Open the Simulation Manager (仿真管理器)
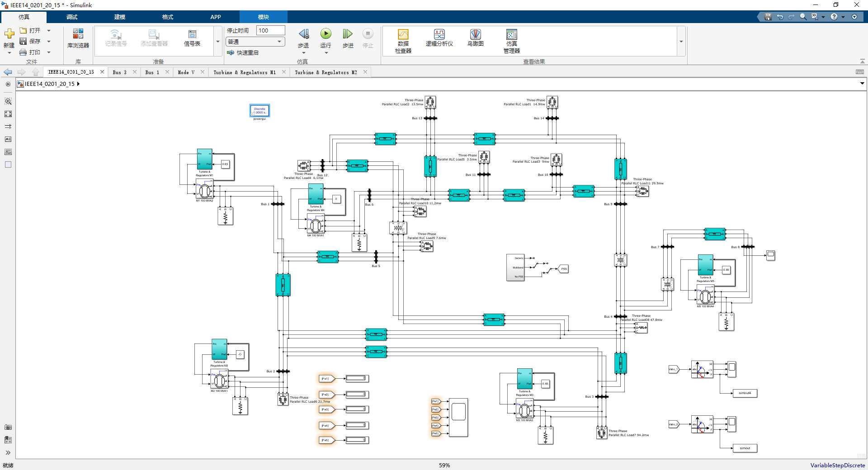The width and height of the screenshot is (868, 470). [x=512, y=41]
